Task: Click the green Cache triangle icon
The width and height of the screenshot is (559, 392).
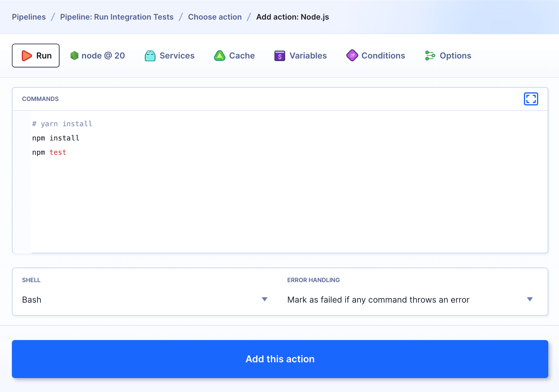Action: point(220,55)
